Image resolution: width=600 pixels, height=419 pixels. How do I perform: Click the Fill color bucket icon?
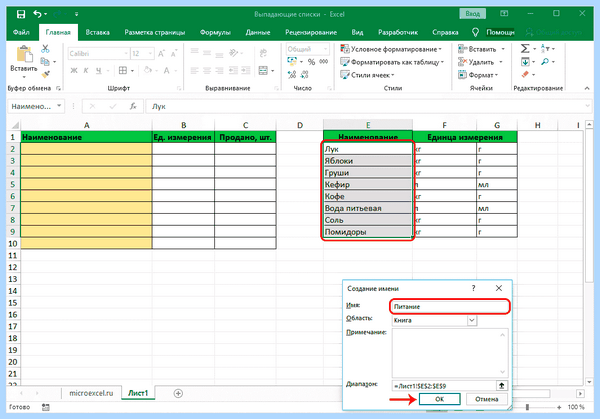[x=147, y=70]
